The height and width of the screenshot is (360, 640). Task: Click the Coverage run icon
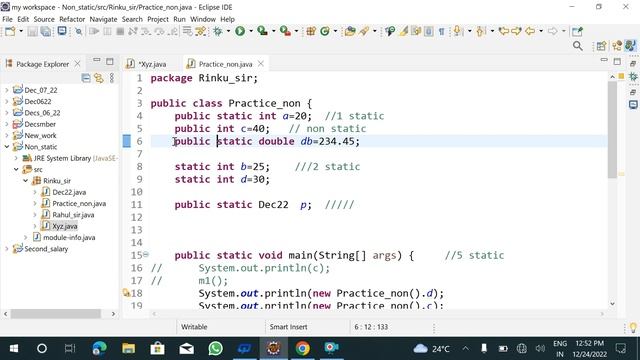[x=262, y=31]
